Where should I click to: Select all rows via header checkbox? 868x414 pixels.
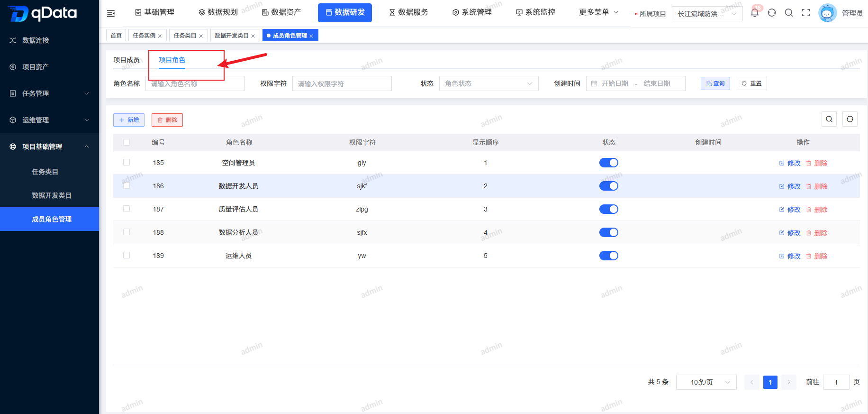point(127,142)
